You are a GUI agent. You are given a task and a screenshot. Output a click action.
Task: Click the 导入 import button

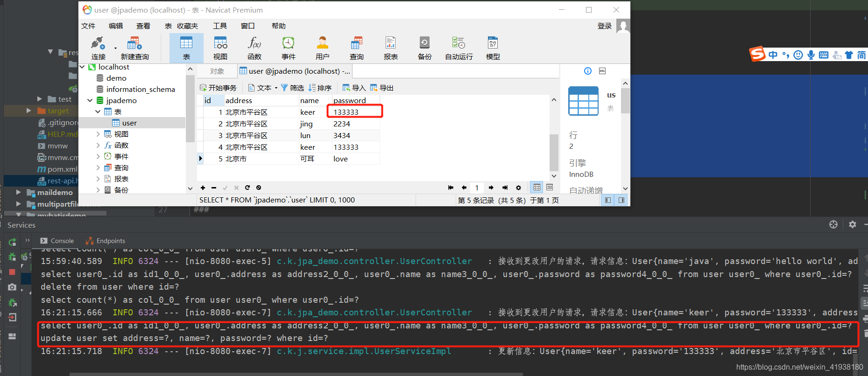[x=354, y=88]
